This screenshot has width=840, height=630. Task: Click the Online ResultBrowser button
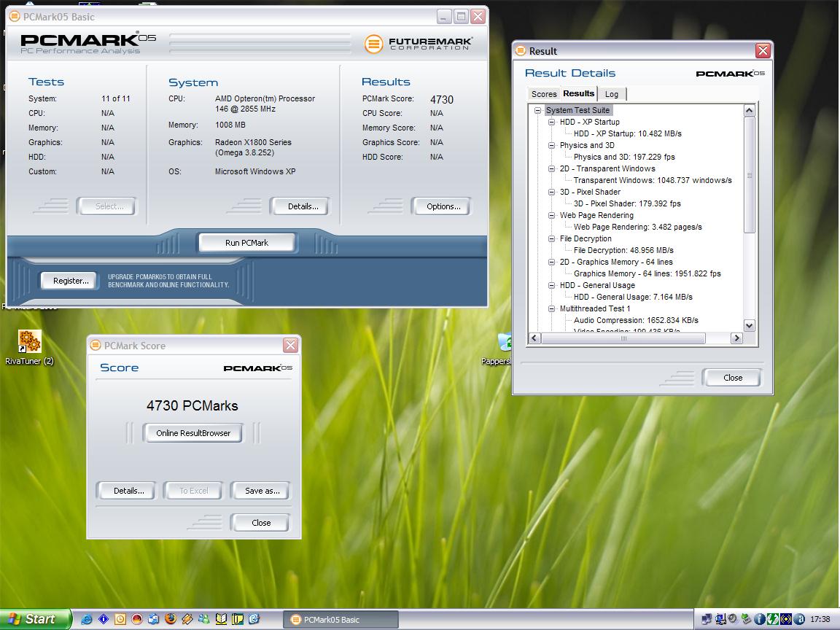192,433
